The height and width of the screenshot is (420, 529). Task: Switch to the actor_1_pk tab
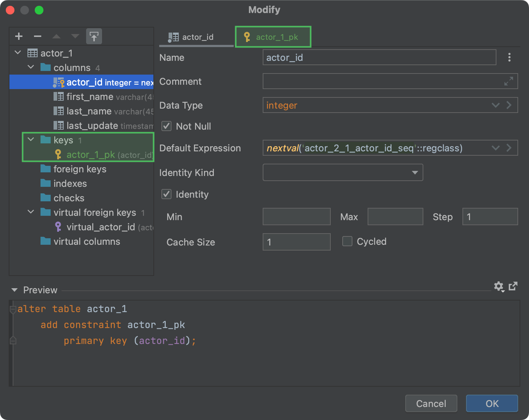pos(273,37)
